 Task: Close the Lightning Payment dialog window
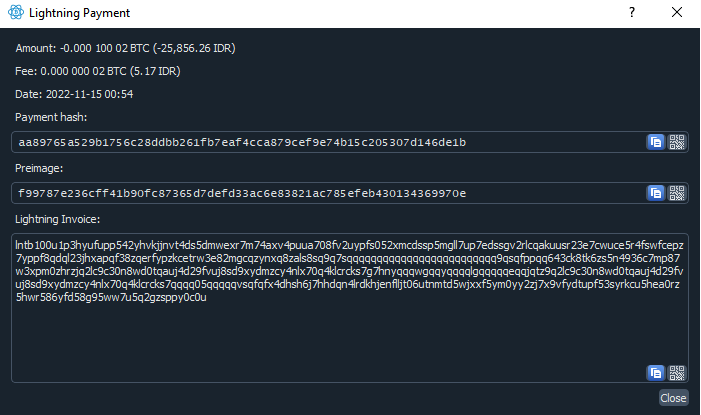677,12
